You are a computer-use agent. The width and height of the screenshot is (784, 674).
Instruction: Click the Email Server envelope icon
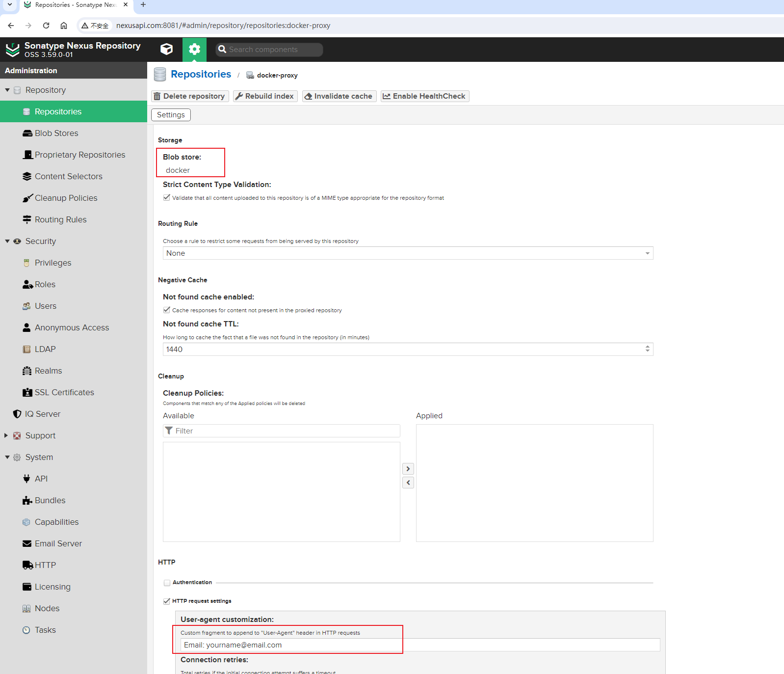pos(27,544)
